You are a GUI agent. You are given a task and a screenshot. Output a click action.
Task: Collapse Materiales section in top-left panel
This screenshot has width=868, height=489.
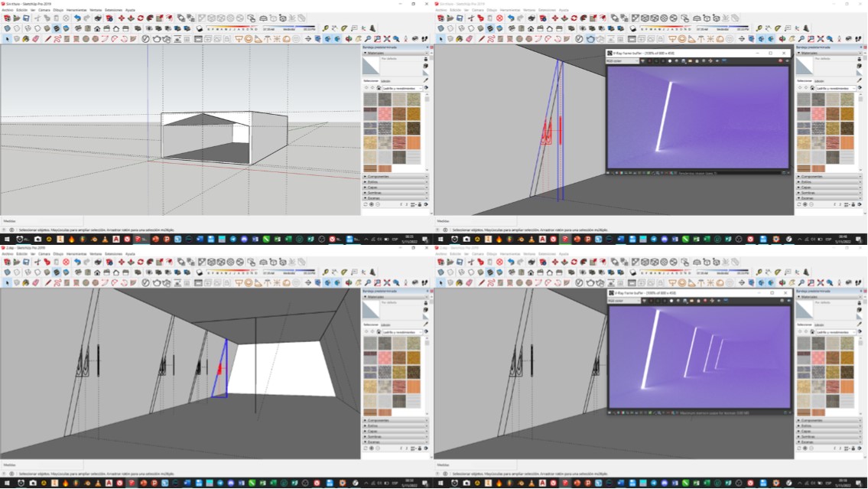395,53
